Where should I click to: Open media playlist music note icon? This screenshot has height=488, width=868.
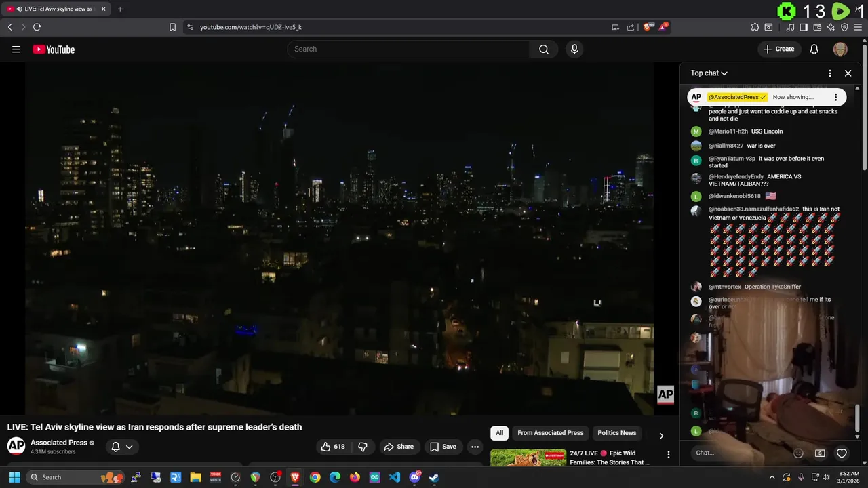tap(790, 27)
